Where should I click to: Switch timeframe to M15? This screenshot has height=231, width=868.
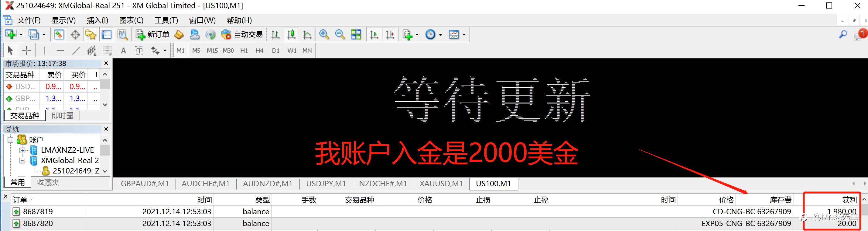212,51
